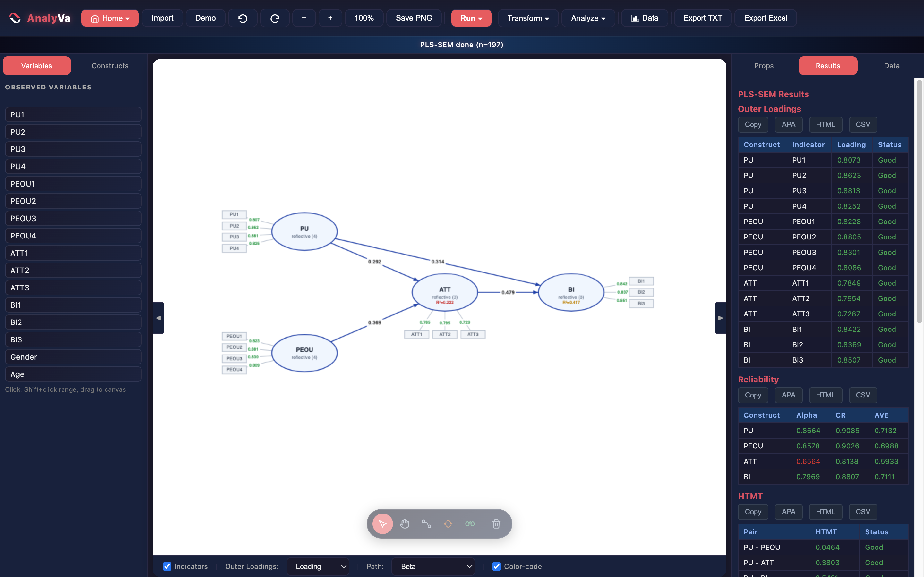Image resolution: width=924 pixels, height=577 pixels.
Task: Select the PEOU3 variable
Action: (73, 218)
